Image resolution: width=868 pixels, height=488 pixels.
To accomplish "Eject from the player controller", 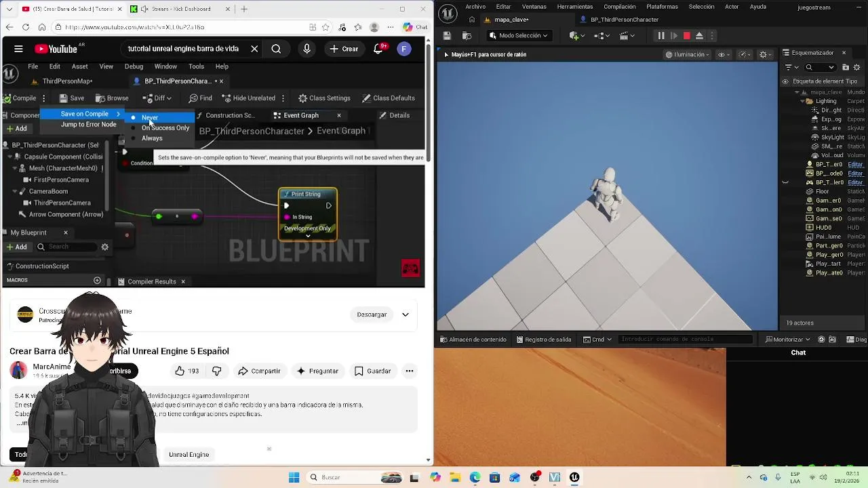I will (x=699, y=36).
